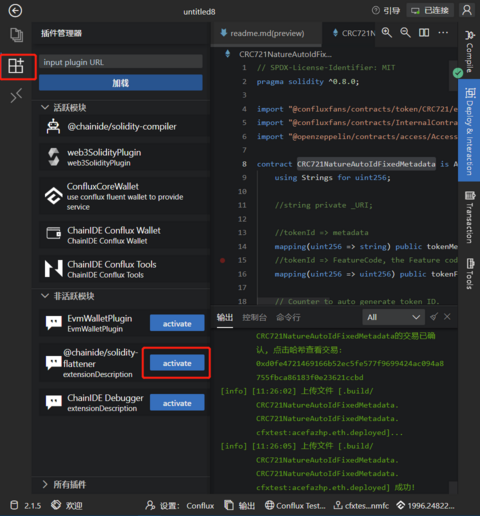The image size is (480, 516).
Task: Open the Compile side panel
Action: point(469,51)
